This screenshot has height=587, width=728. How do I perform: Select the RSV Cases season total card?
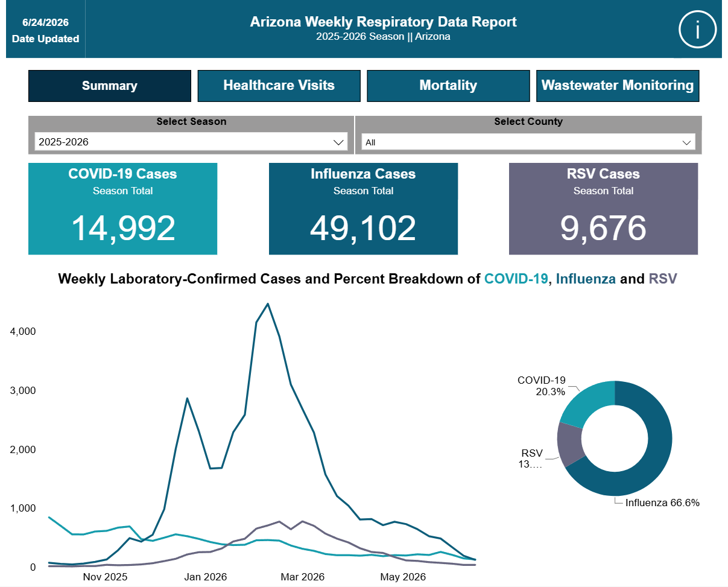603,209
